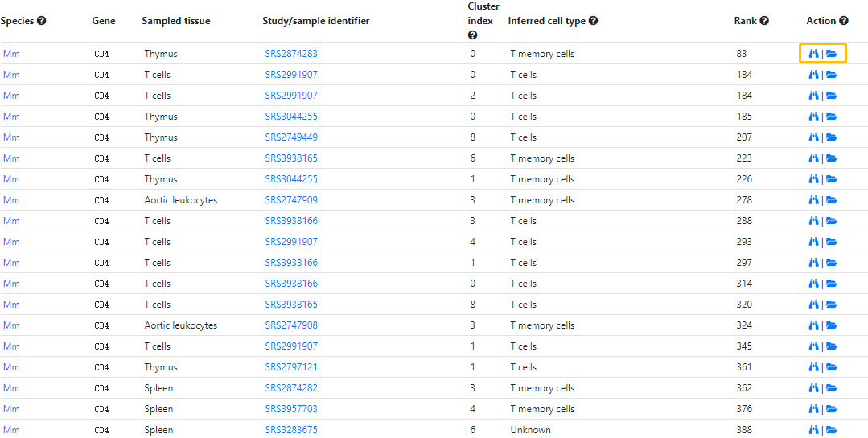Open sample link SRS2874283
Screen dimensions: 868x438
[x=291, y=54]
